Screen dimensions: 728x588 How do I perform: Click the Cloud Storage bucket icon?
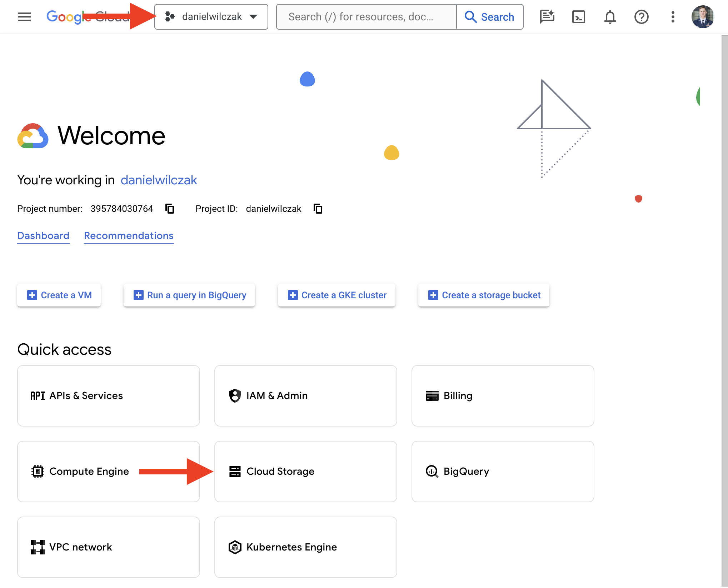click(235, 472)
